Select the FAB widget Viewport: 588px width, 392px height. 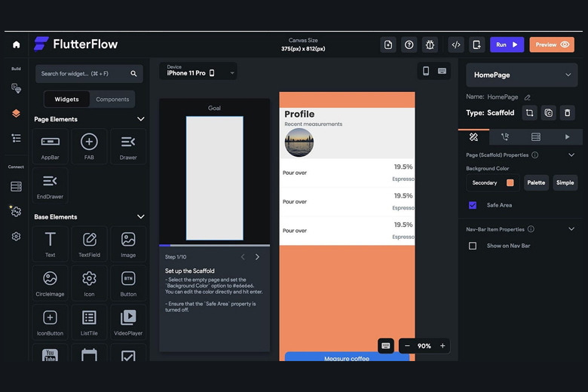pos(89,146)
